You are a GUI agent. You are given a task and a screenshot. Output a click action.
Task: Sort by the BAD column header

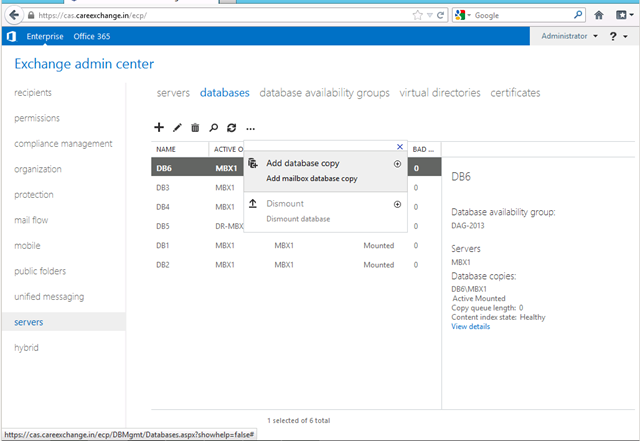click(423, 149)
